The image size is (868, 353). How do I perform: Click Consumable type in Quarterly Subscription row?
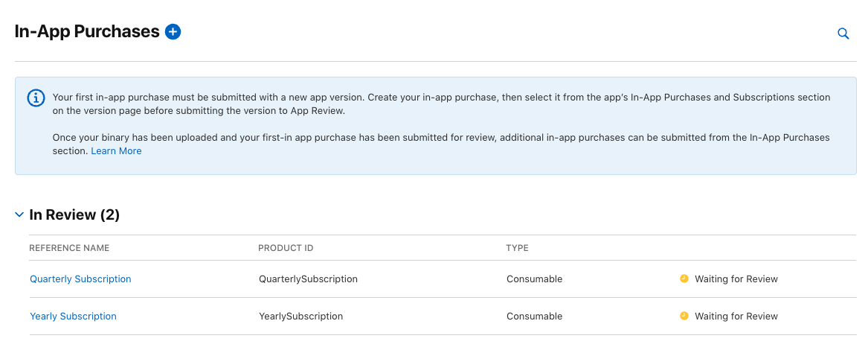tap(534, 279)
